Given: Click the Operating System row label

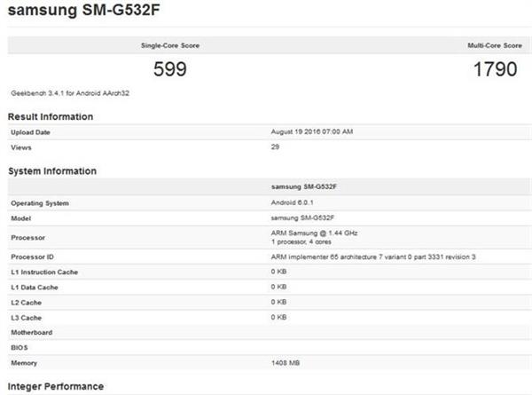Looking at the screenshot, I should [x=40, y=203].
